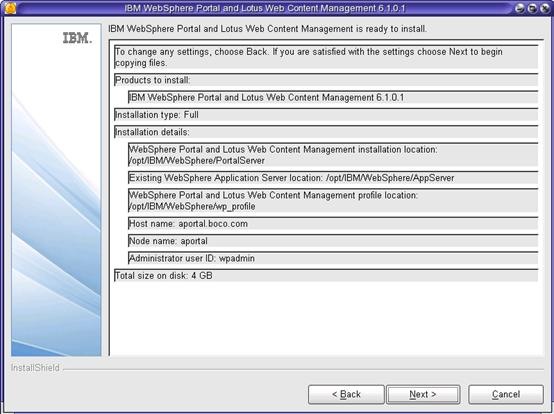Close the installer using title bar X

coord(545,8)
